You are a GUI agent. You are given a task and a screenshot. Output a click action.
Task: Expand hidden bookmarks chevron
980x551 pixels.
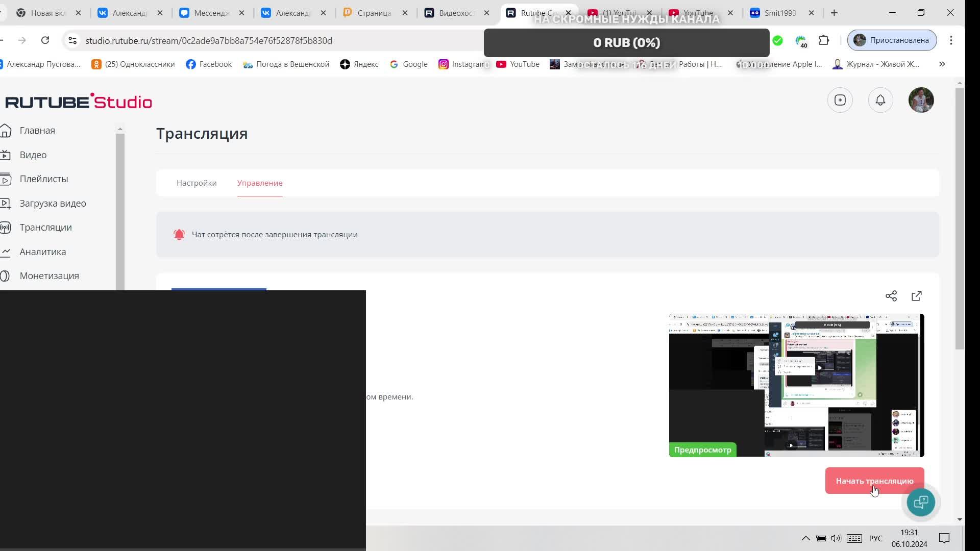[942, 64]
